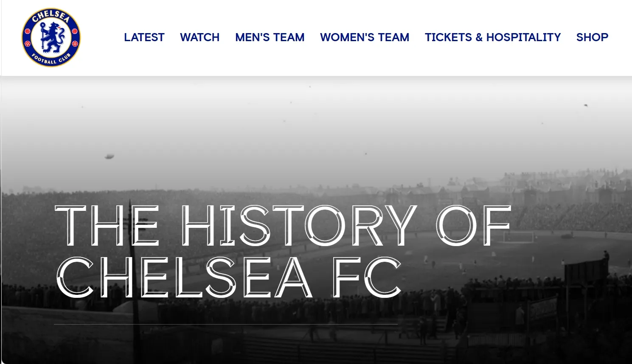Select the word THE in hero title
Viewport: 632px width, 364px height.
[107, 225]
